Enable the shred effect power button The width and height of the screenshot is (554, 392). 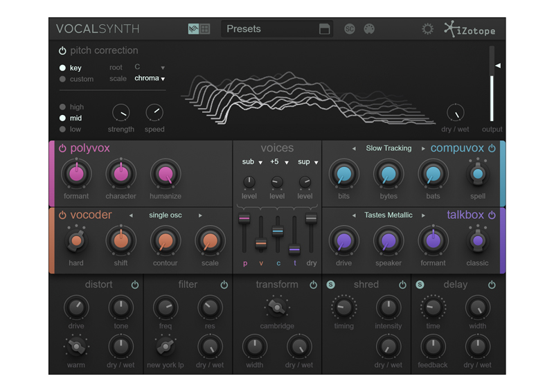(x=402, y=285)
